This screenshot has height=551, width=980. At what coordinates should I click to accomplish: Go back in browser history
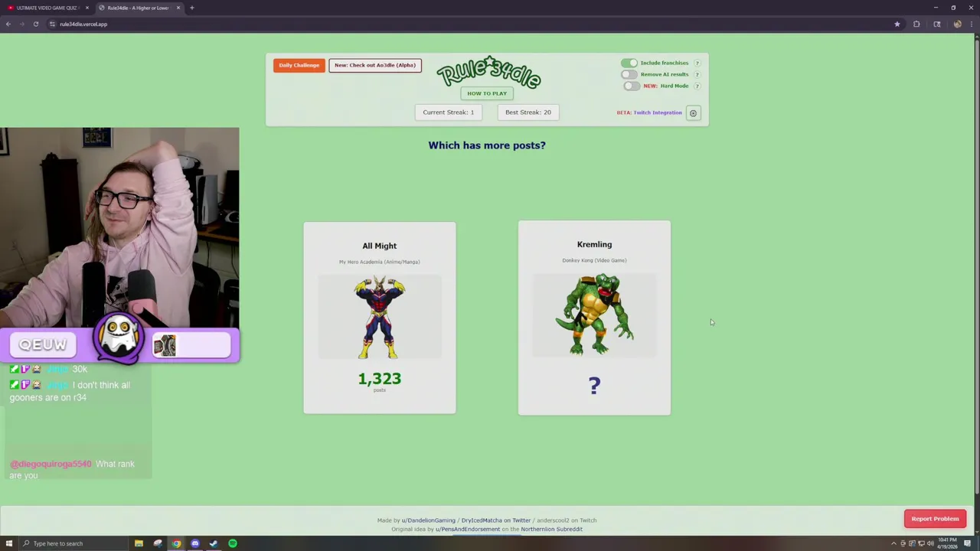pyautogui.click(x=8, y=24)
